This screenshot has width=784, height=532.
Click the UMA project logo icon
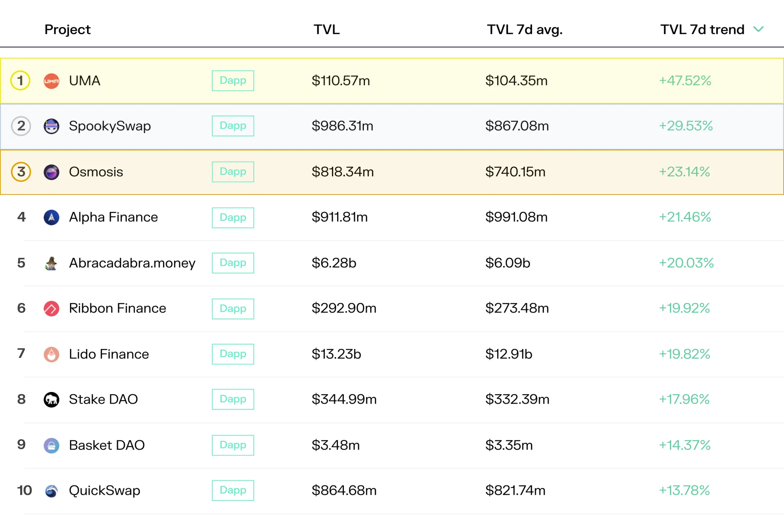point(51,81)
